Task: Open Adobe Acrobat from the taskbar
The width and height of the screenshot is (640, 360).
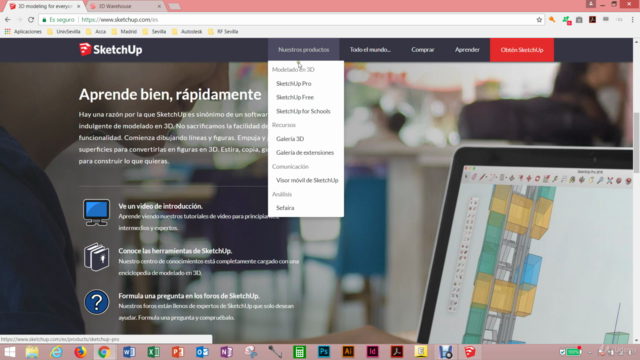Action: 397,352
